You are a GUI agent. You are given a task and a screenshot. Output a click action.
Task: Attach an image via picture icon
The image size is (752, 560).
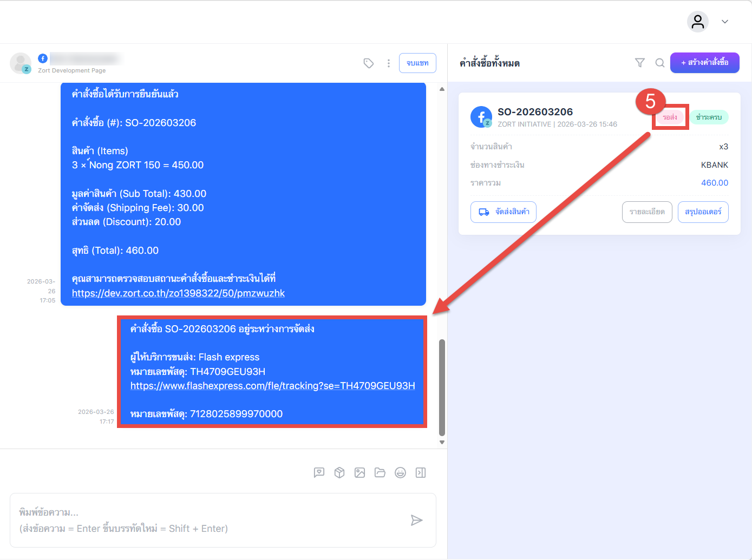(359, 473)
